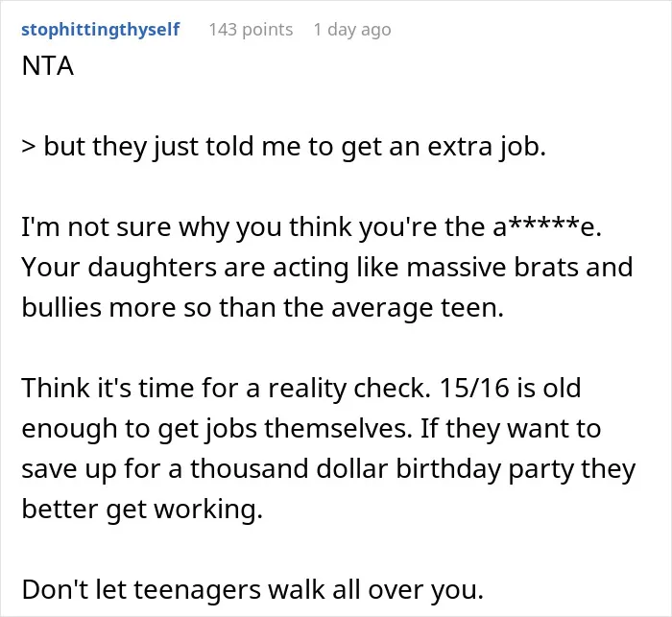Image resolution: width=672 pixels, height=617 pixels.
Task: Click the sentence starting "I'm not sure why"
Action: click(312, 226)
